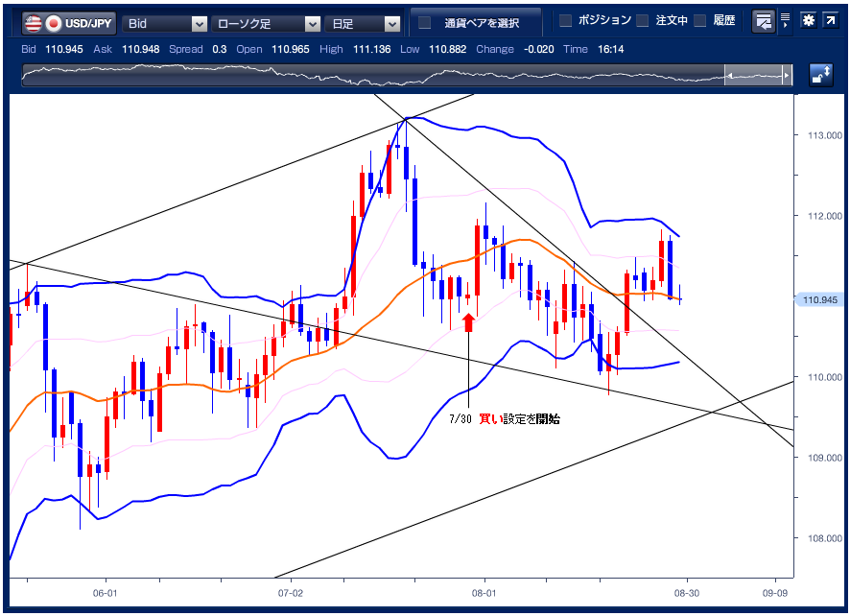Image resolution: width=850 pixels, height=616 pixels.
Task: Click the 113.000 price axis label
Action: pos(824,135)
